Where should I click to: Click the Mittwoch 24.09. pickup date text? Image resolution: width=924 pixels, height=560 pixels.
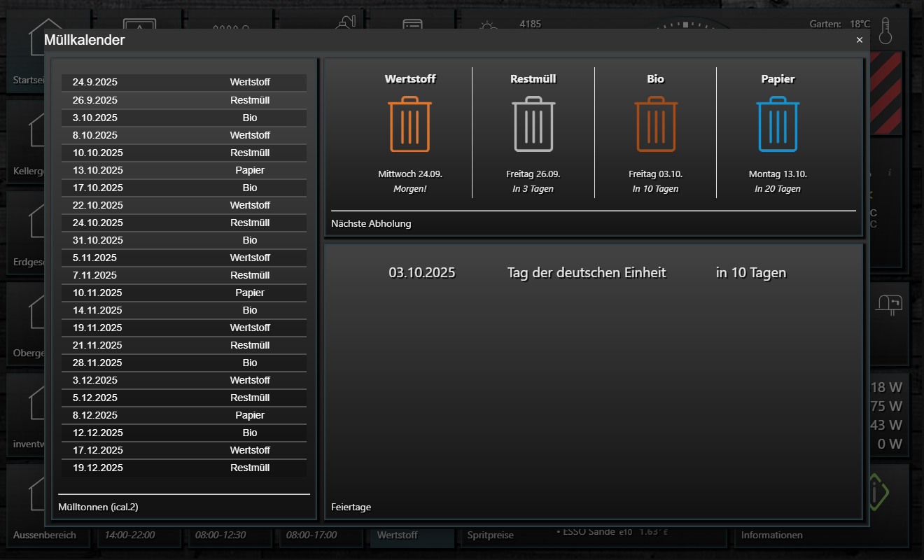click(x=410, y=174)
